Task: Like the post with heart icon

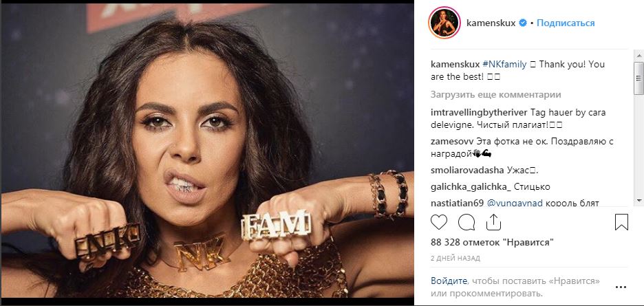Action: click(439, 222)
